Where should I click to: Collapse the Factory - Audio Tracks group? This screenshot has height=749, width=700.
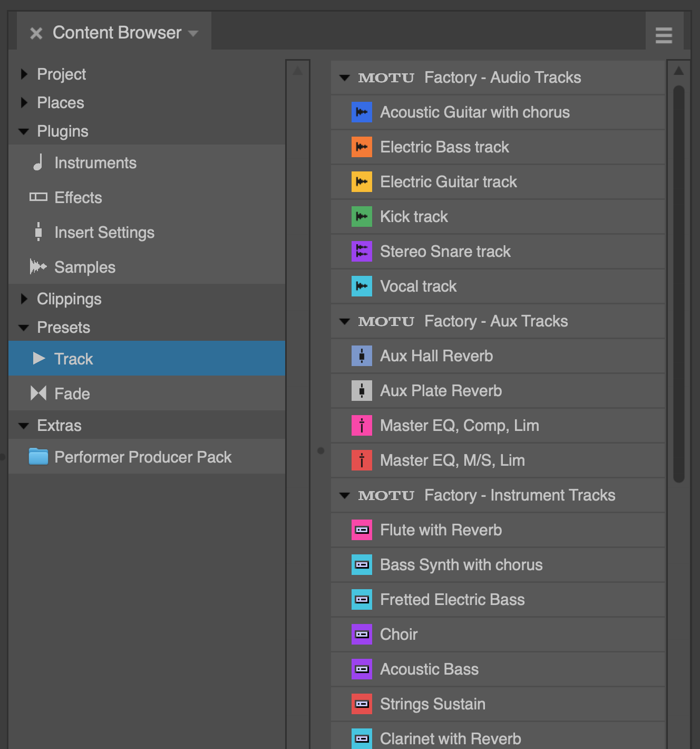345,78
